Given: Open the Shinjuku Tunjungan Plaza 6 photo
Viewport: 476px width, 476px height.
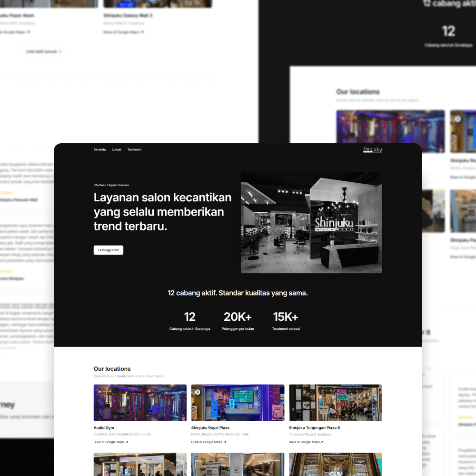Looking at the screenshot, I should point(335,403).
